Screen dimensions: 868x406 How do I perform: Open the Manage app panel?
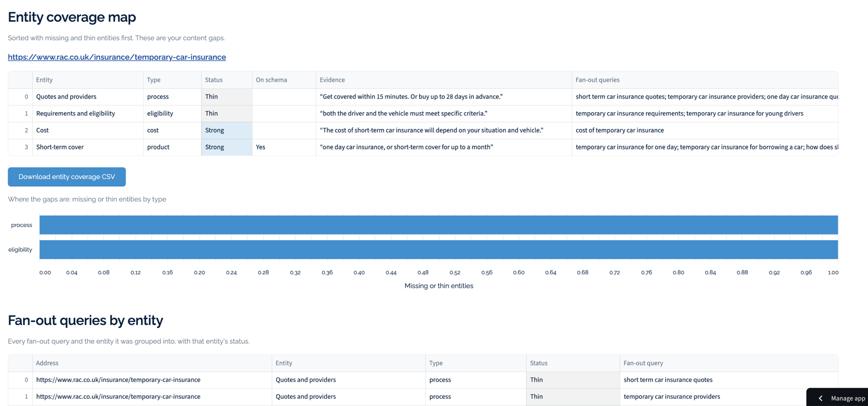(837, 398)
